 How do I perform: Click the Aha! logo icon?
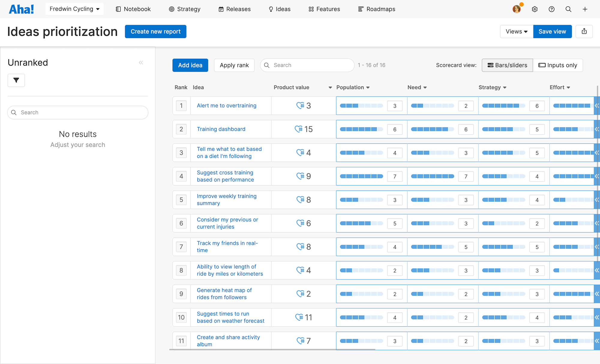tap(21, 9)
